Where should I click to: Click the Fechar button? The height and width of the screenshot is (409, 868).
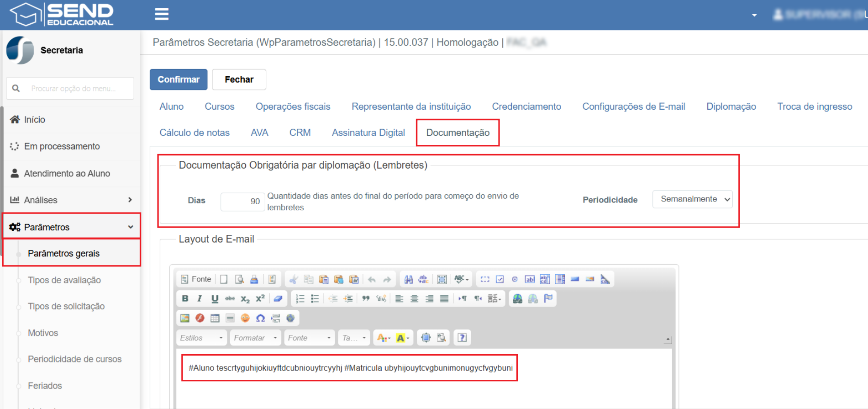click(x=239, y=80)
